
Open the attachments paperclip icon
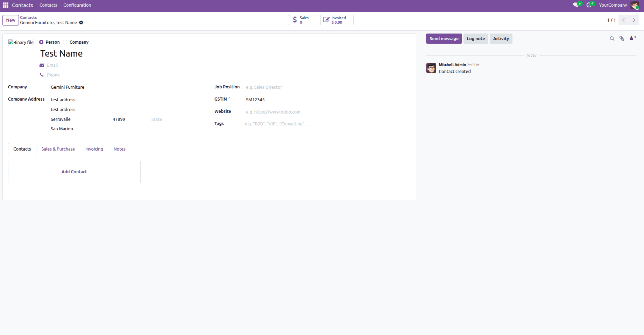[622, 39]
